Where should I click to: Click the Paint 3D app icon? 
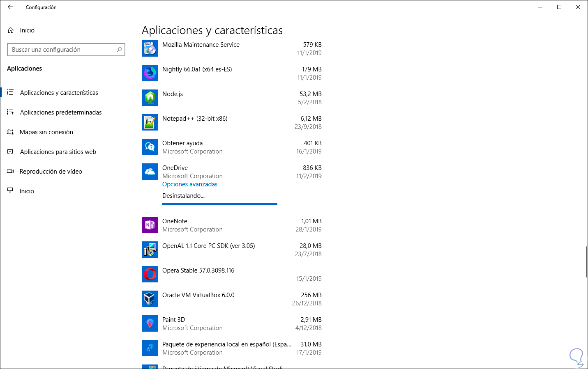click(x=150, y=323)
